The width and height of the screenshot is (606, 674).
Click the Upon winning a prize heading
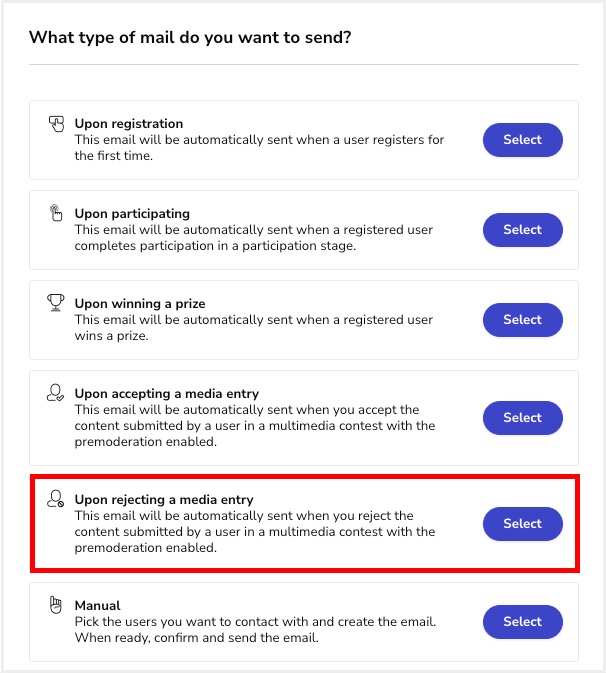140,304
